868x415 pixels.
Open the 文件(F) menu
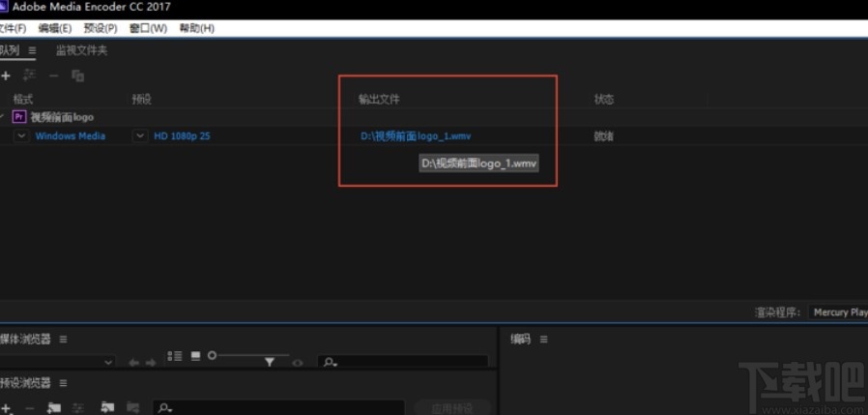pos(13,28)
